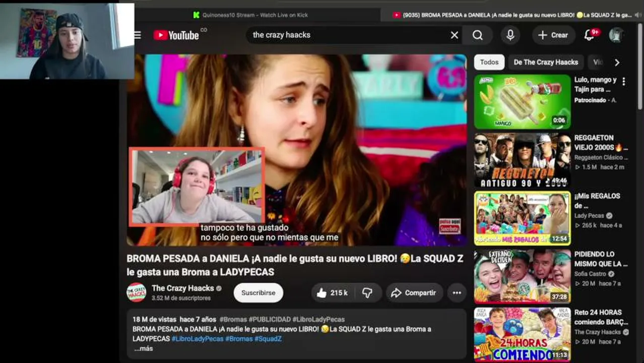The height and width of the screenshot is (363, 644).
Task: Open options for the Lulo, mango ad
Action: [x=624, y=81]
